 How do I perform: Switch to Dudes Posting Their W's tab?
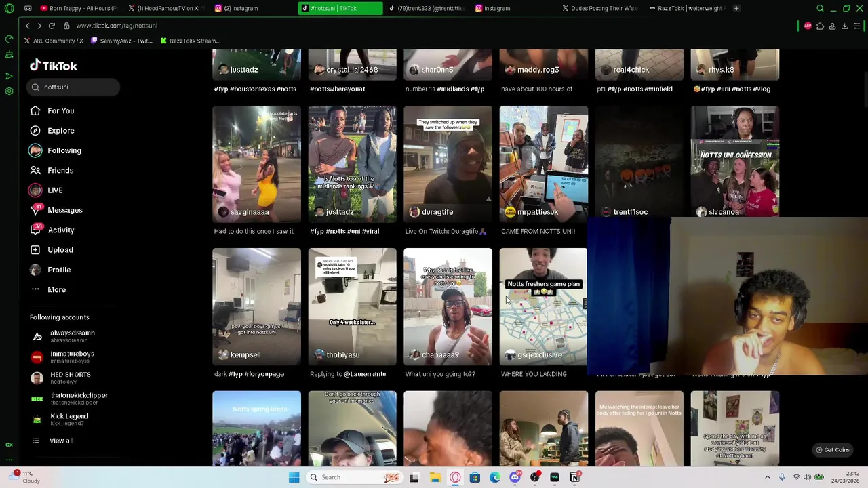click(x=600, y=8)
